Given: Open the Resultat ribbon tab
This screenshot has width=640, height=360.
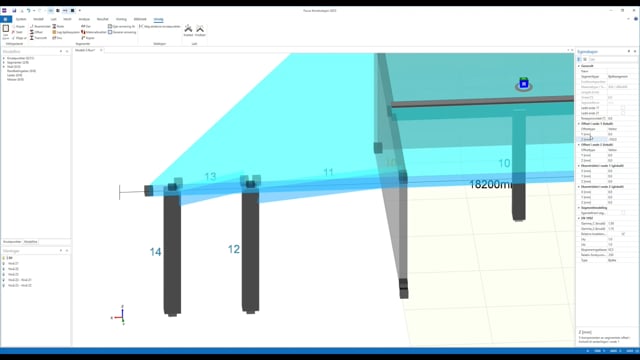Looking at the screenshot, I should tap(102, 19).
